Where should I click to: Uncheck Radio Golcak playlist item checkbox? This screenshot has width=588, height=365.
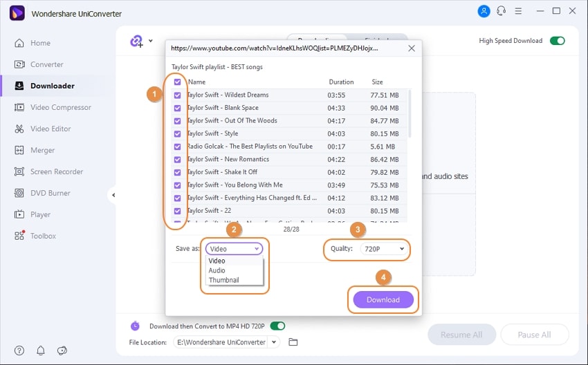pos(177,147)
